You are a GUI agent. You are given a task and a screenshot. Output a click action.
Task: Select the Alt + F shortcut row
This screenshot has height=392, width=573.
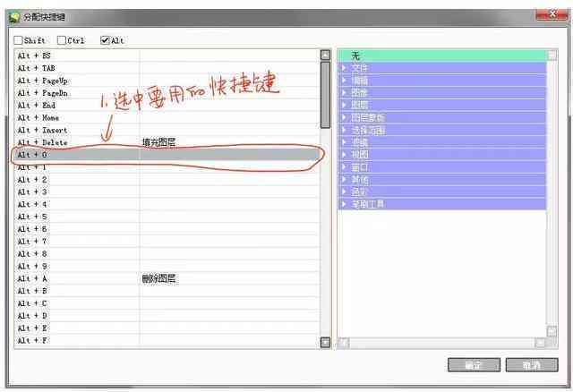167,341
